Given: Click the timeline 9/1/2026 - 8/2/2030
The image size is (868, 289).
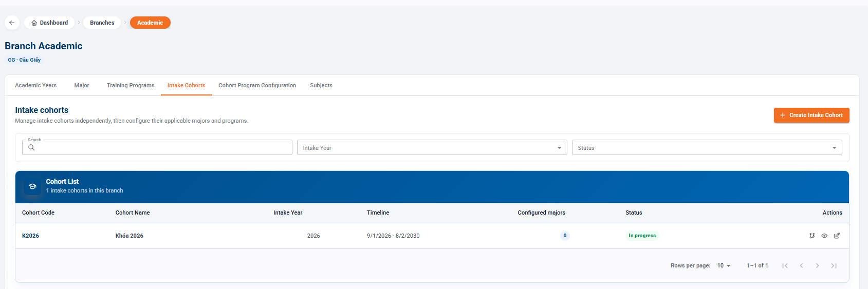Looking at the screenshot, I should pyautogui.click(x=393, y=236).
